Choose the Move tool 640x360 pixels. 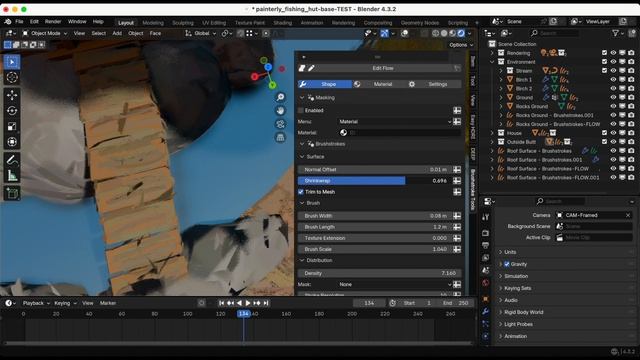(12, 95)
